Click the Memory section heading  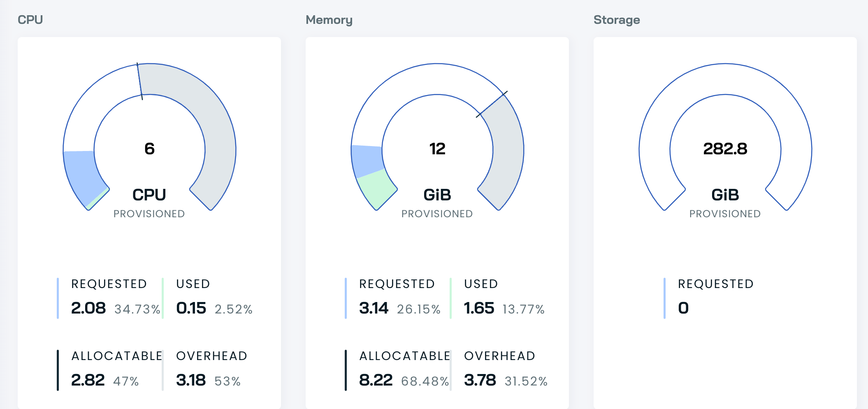329,20
